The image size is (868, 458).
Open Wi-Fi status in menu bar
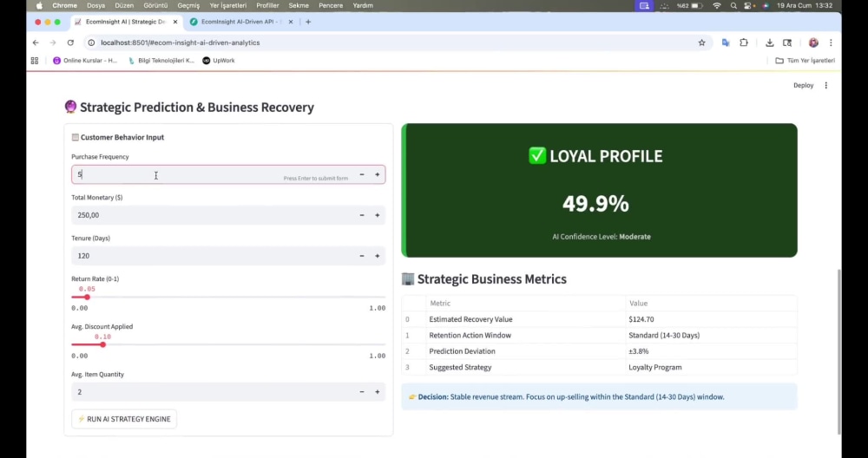[x=717, y=5]
